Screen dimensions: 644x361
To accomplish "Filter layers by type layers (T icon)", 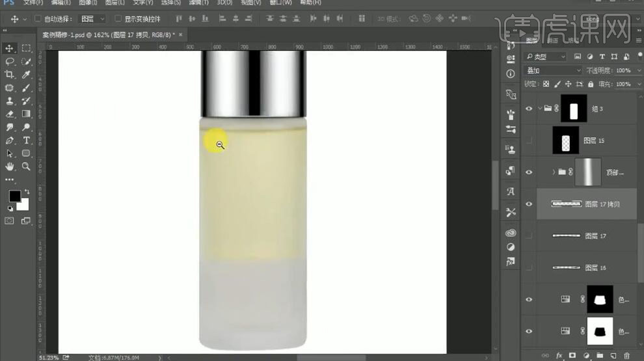I will click(602, 57).
